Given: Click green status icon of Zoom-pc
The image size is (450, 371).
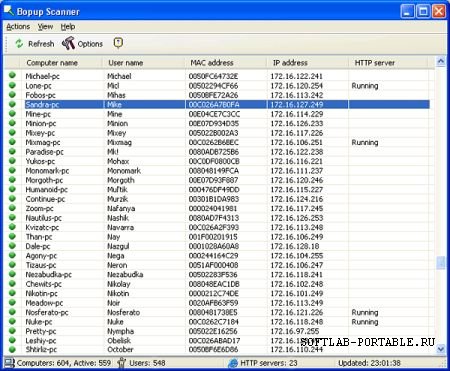Looking at the screenshot, I should pyautogui.click(x=12, y=208).
